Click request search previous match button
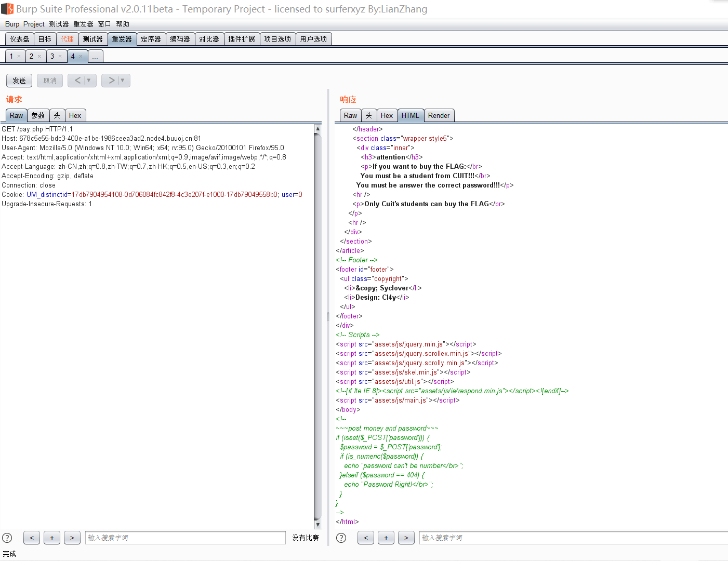Image resolution: width=728 pixels, height=561 pixels. 32,538
